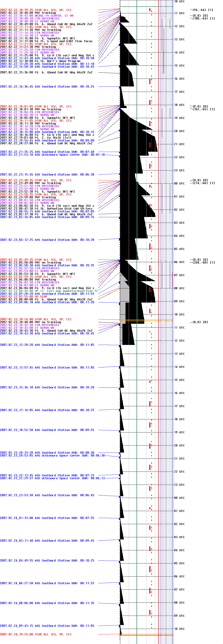The image size is (223, 644).
Task: Click the 2007.02.22_10:39:35 STOP ALL entry
Action: click(36, 10)
